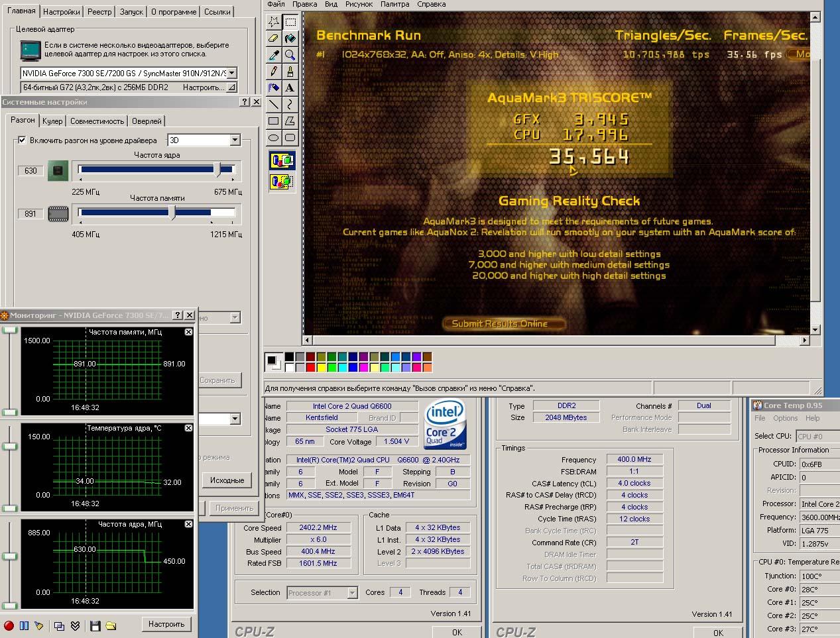Click the memory chip icon near 891
840x638 pixels.
pyautogui.click(x=58, y=213)
